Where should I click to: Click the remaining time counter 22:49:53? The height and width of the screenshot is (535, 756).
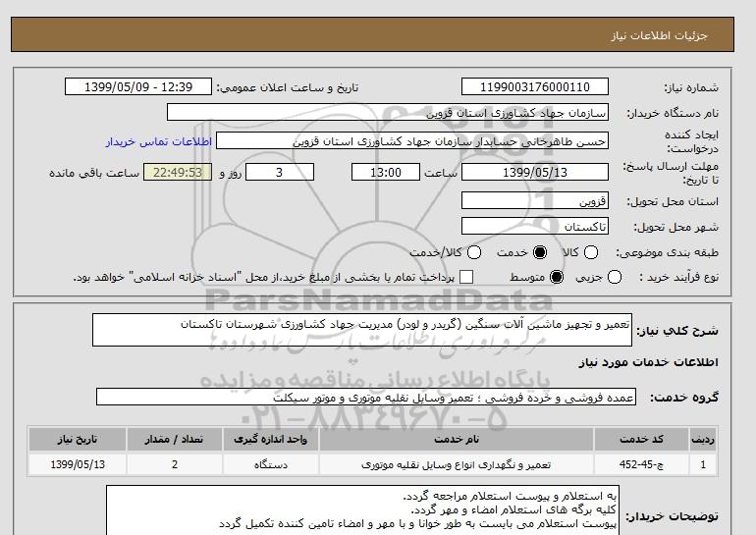point(178,172)
